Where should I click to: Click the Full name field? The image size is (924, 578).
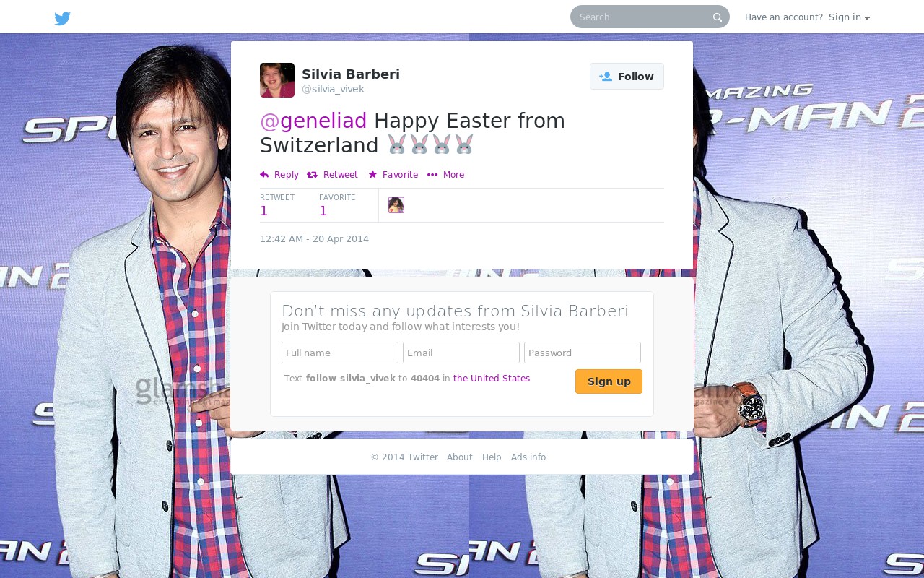340,353
